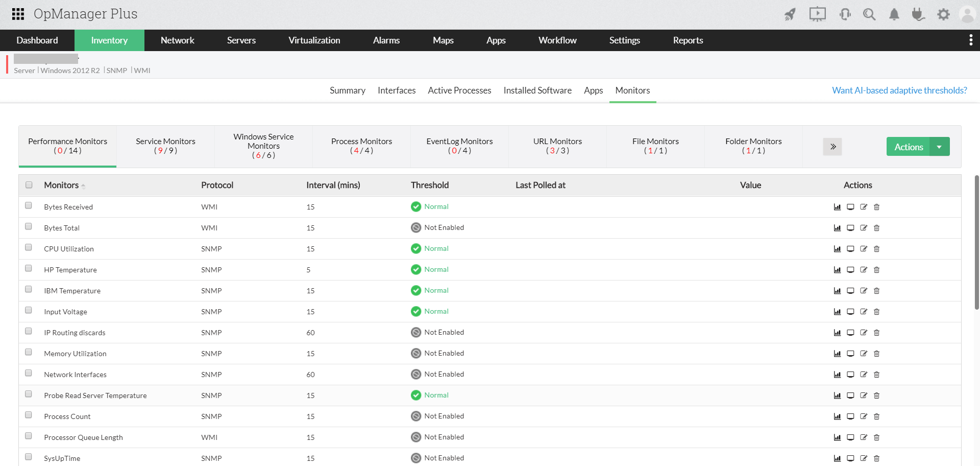This screenshot has height=466, width=980.
Task: Check the select-all checkbox in table header
Action: (29, 183)
